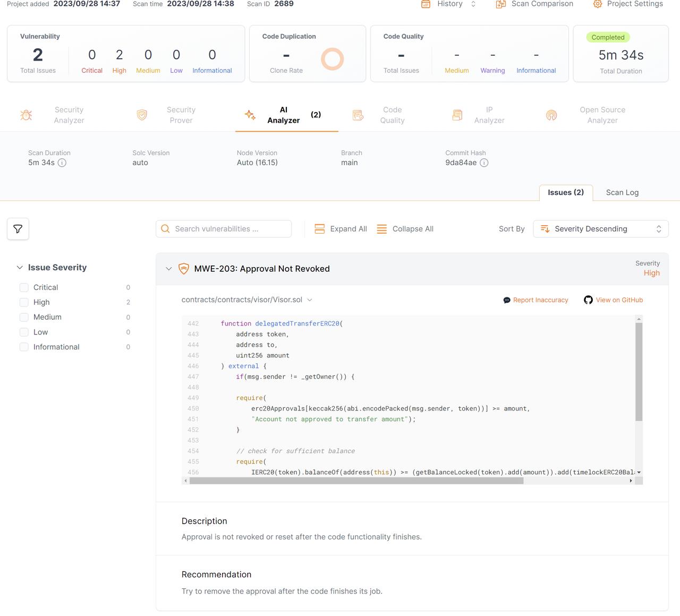Click the Security Analyzer bug icon

[x=26, y=115]
